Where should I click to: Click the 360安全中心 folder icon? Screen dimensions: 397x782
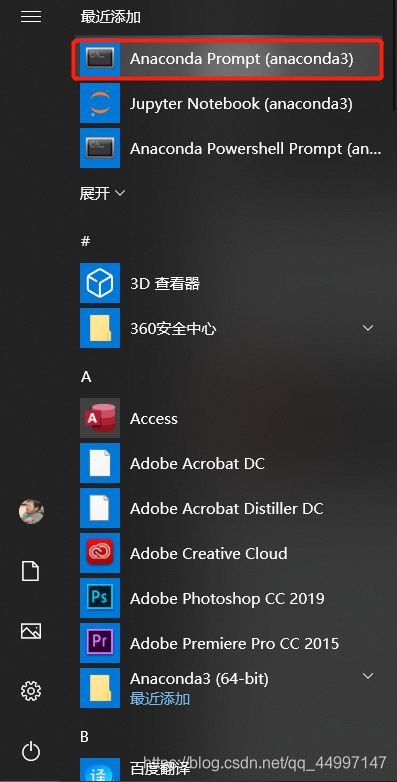(100, 328)
